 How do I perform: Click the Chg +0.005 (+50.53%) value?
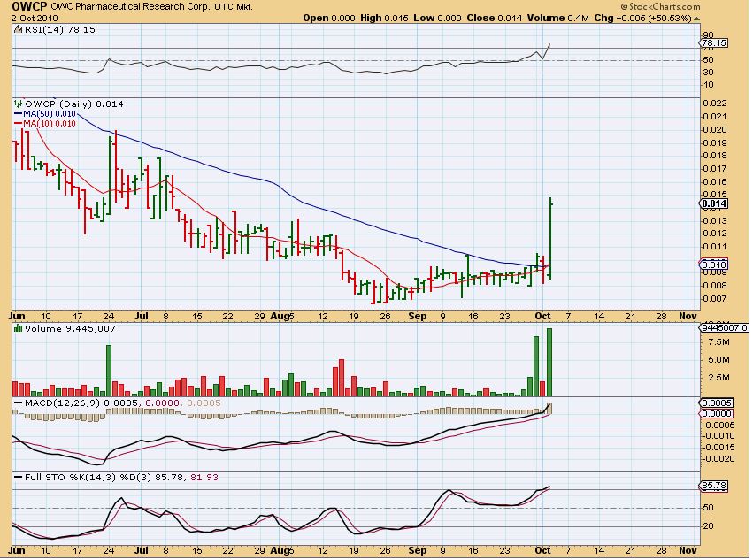coord(643,19)
